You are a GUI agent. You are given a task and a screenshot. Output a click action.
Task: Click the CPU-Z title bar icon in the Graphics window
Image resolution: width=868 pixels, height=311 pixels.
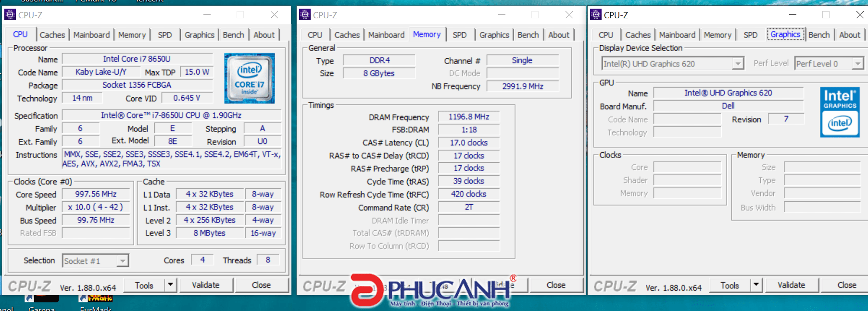pos(596,15)
